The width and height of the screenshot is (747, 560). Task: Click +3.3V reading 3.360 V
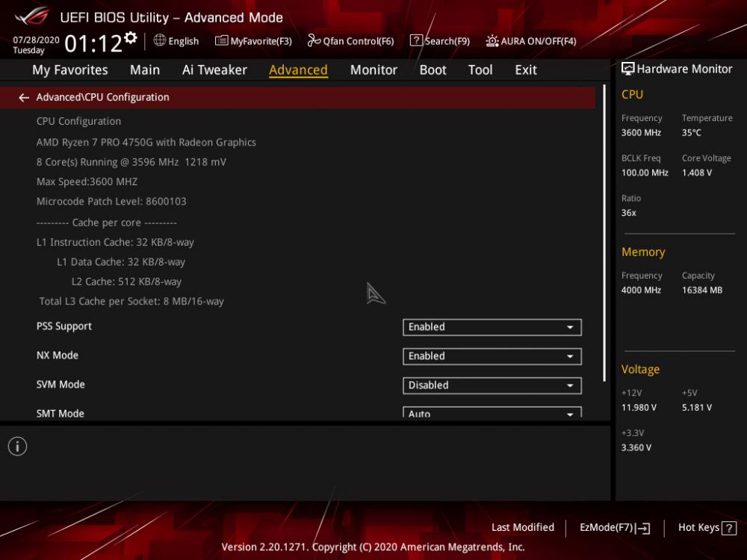click(636, 447)
